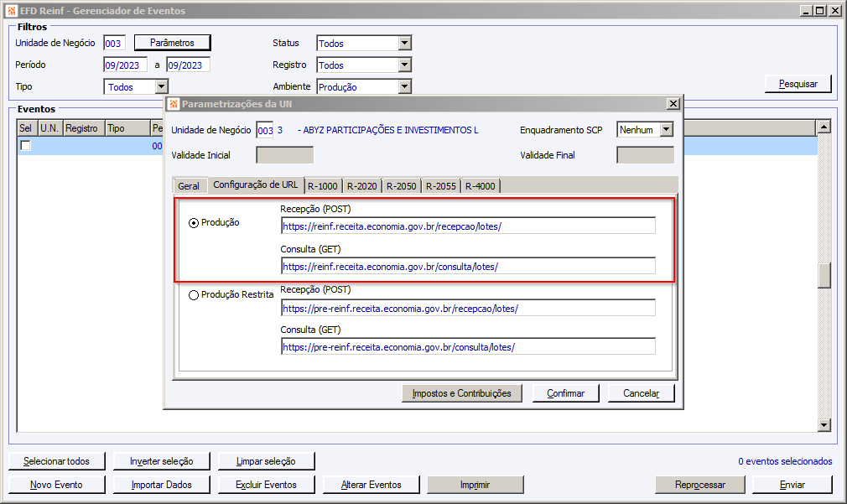
Task: Open the R-2020 tab
Action: click(x=362, y=186)
